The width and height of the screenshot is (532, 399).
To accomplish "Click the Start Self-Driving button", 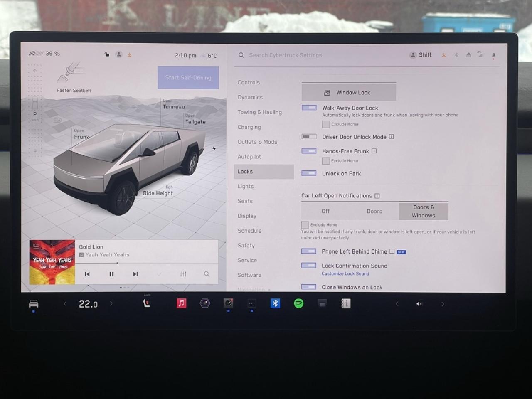I will [188, 78].
